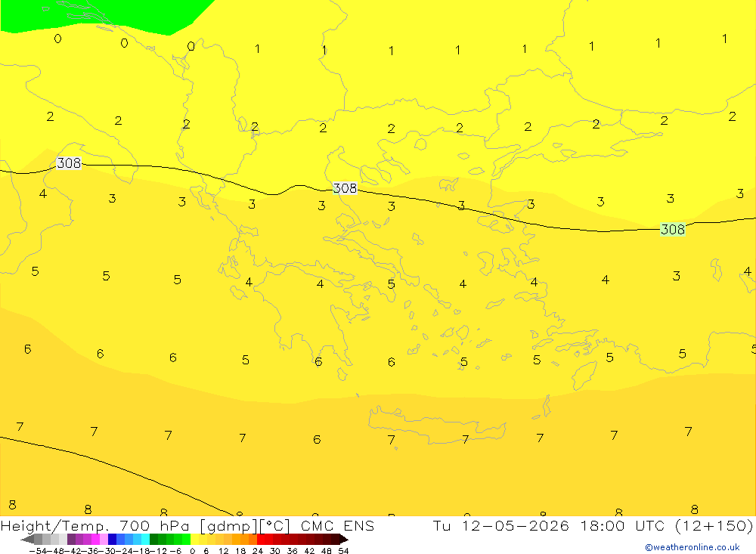Select the gray left arrow of the color scale
The width and height of the screenshot is (756, 554).
pos(27,540)
